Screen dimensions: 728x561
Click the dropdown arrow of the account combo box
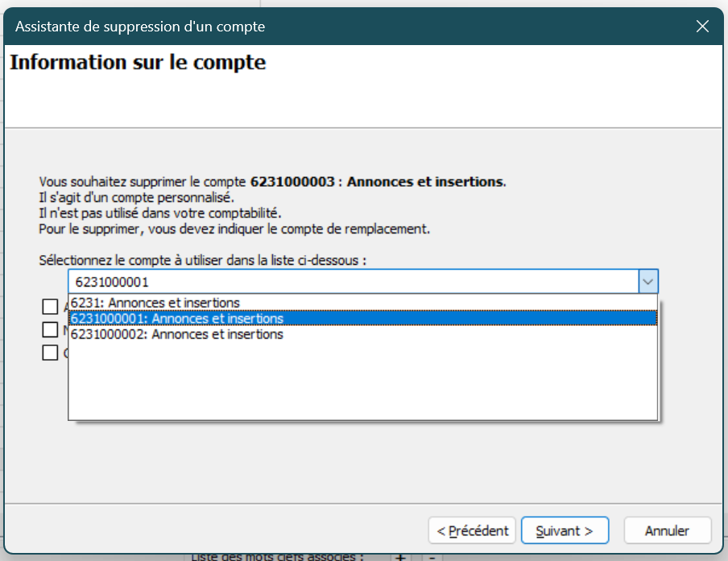point(648,282)
